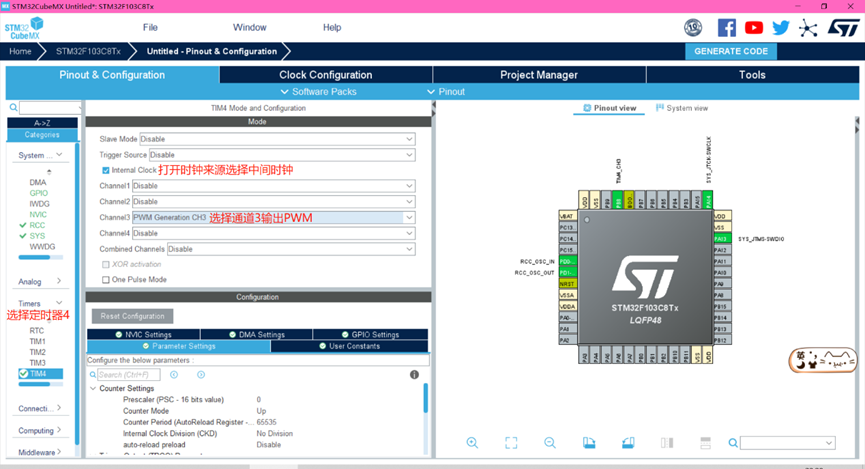Uncheck the Internal Clock checkbox
Image resolution: width=865 pixels, height=469 pixels.
[106, 170]
